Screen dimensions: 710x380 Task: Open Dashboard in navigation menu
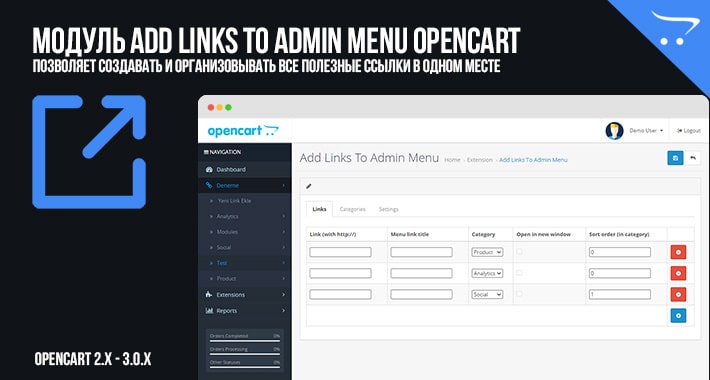245,169
